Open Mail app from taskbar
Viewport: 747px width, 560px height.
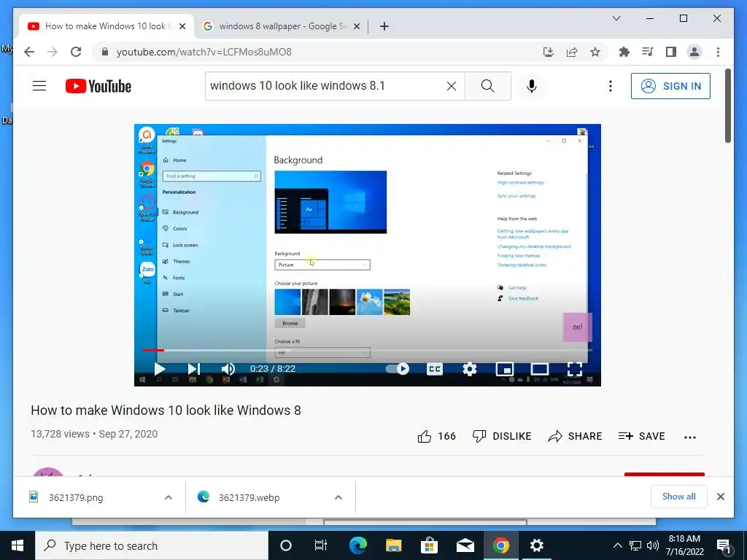pos(465,545)
